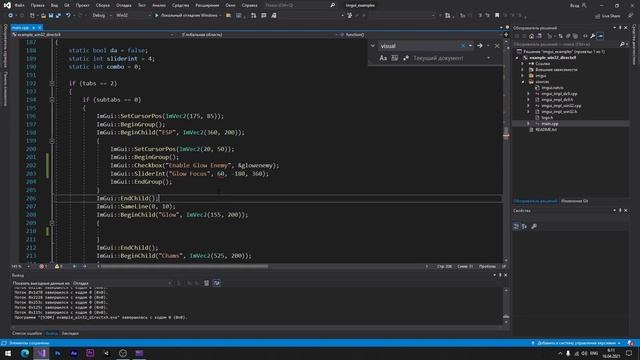This screenshot has height=360, width=640.
Task: Open the Git menu
Action: (67, 5)
